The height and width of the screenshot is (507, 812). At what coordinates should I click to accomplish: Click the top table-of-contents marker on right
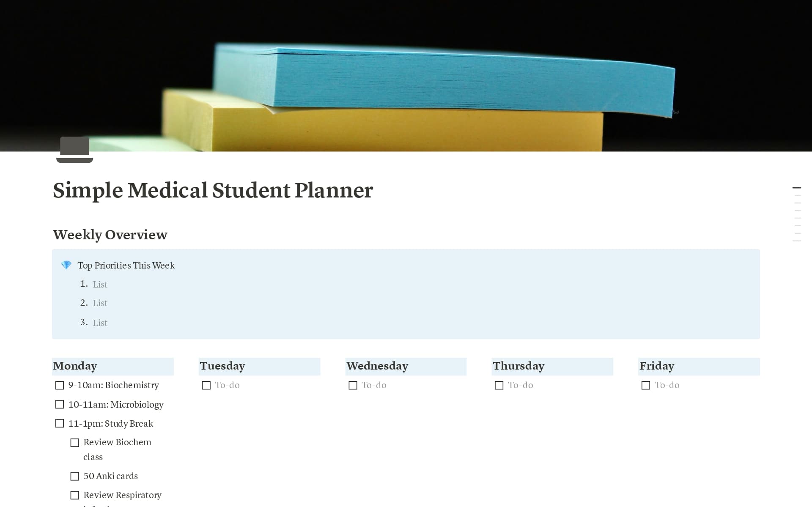[797, 188]
